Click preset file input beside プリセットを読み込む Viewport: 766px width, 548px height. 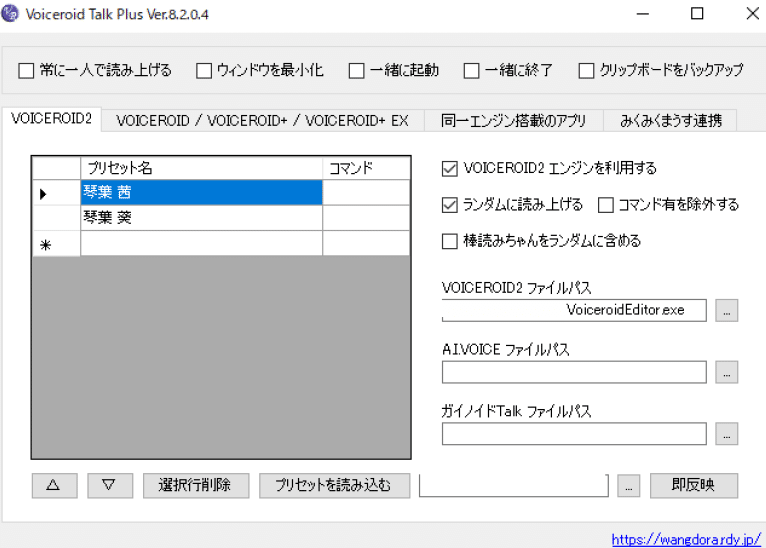[x=513, y=485]
